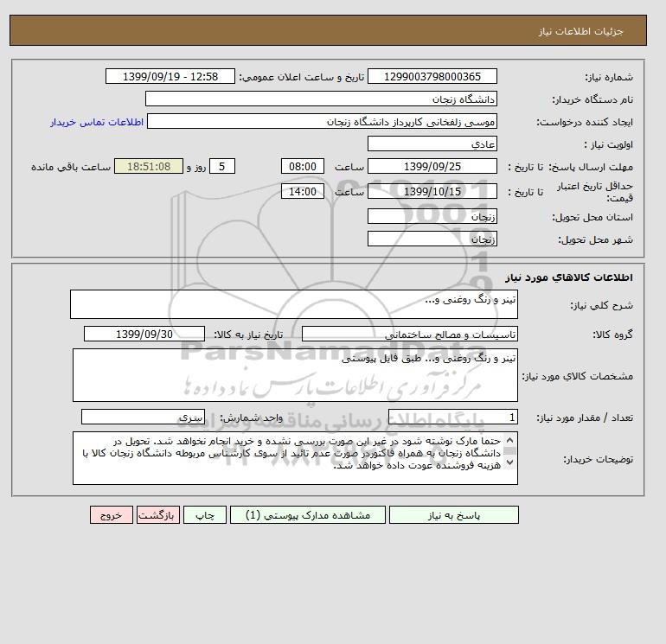
Task: Click the 'شرح کلی نیاز:' label
Action: point(601,305)
